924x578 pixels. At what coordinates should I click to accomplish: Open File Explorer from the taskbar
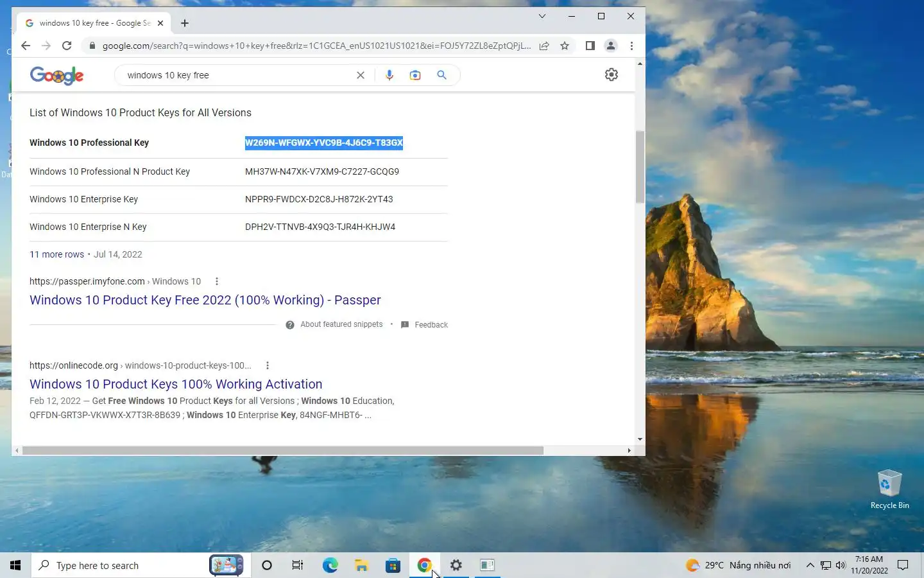coord(361,565)
